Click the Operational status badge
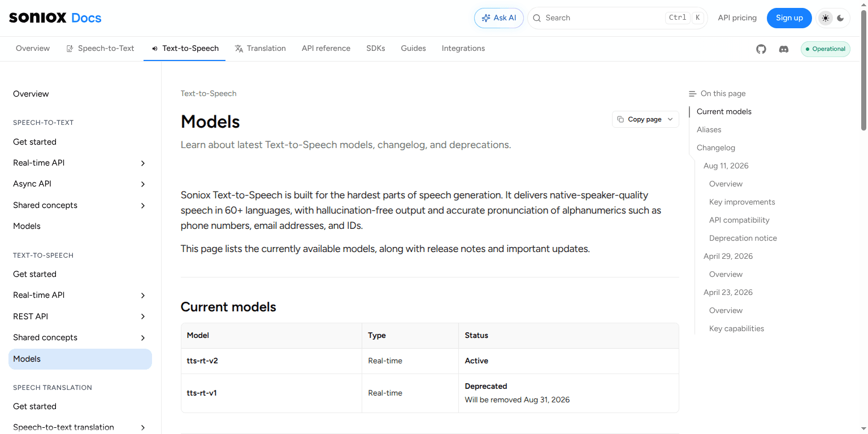The image size is (868, 434). click(x=826, y=49)
